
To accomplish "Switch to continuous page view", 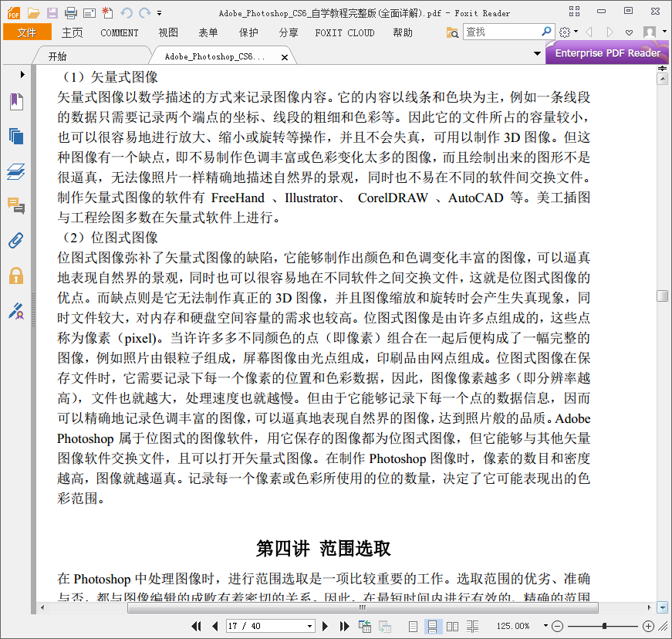I will [432, 627].
